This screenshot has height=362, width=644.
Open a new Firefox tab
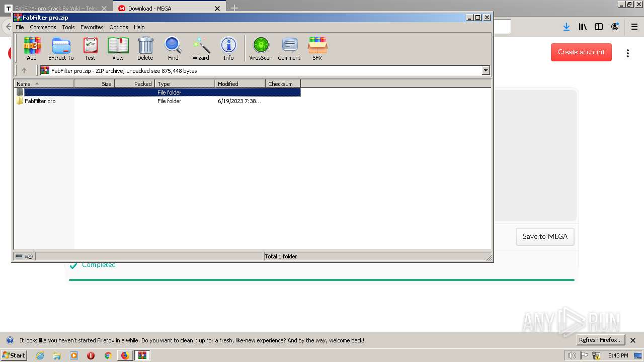(234, 9)
